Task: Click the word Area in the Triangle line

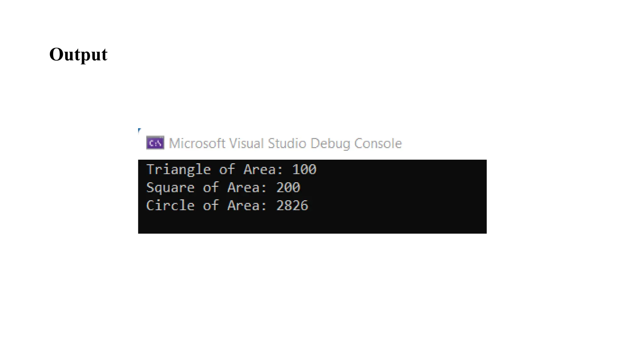Action: 260,170
